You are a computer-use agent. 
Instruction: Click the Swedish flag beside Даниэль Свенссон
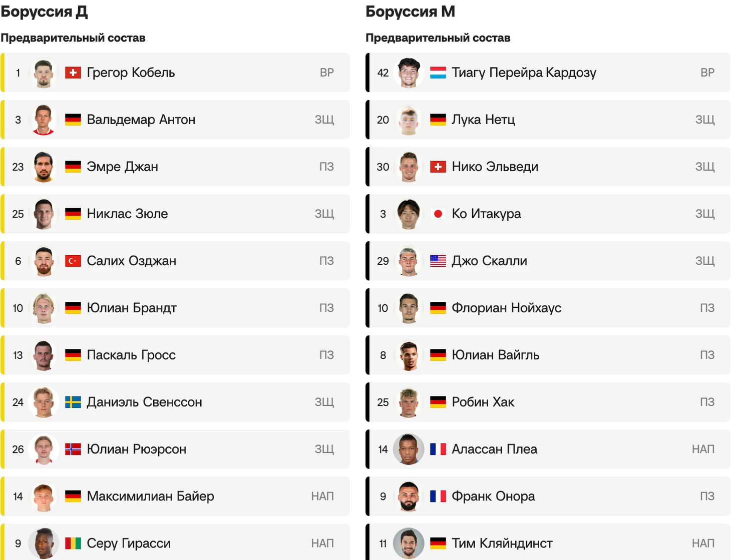click(x=73, y=402)
